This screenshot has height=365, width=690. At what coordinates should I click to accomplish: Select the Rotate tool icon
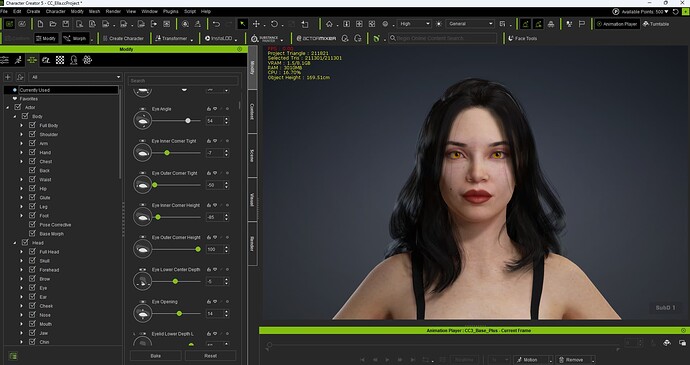(274, 24)
